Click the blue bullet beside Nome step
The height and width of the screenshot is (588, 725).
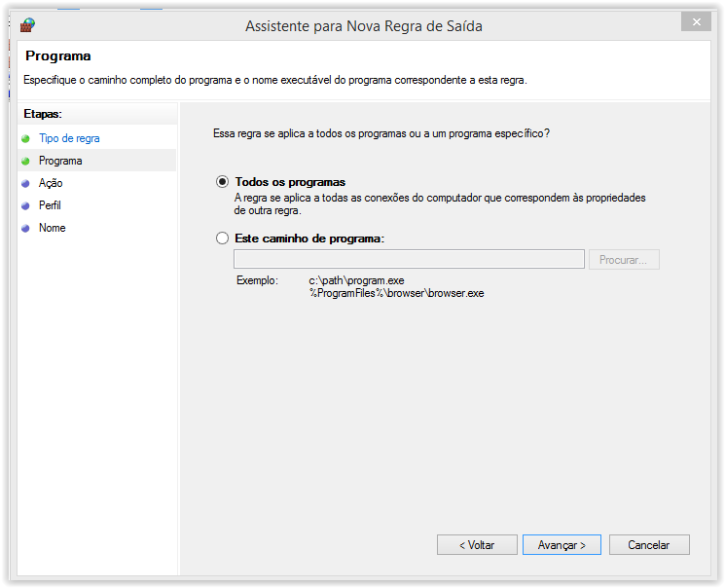[x=25, y=228]
